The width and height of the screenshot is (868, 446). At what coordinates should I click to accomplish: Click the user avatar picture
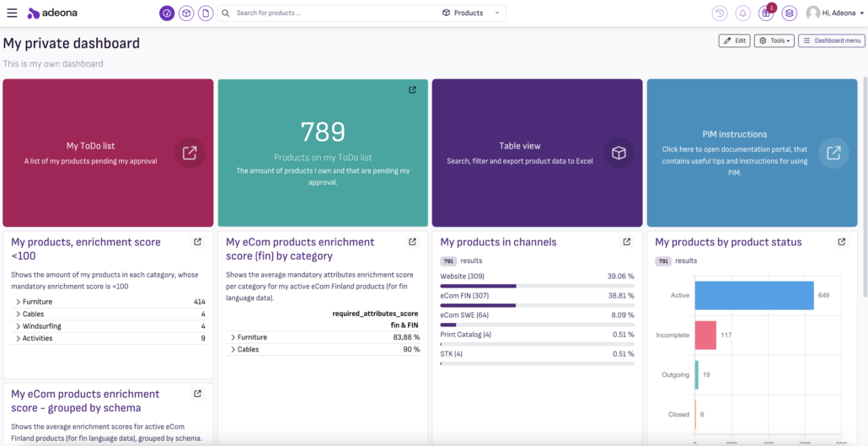(813, 13)
